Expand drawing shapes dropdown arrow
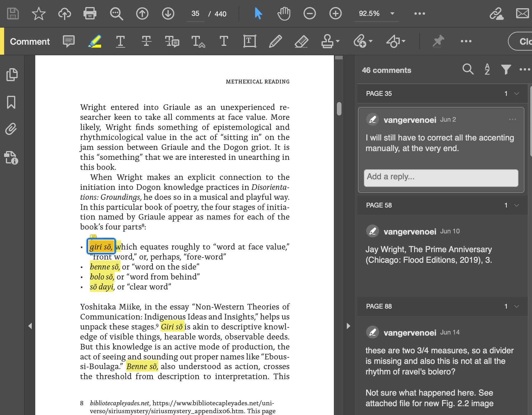The width and height of the screenshot is (532, 415). point(404,41)
